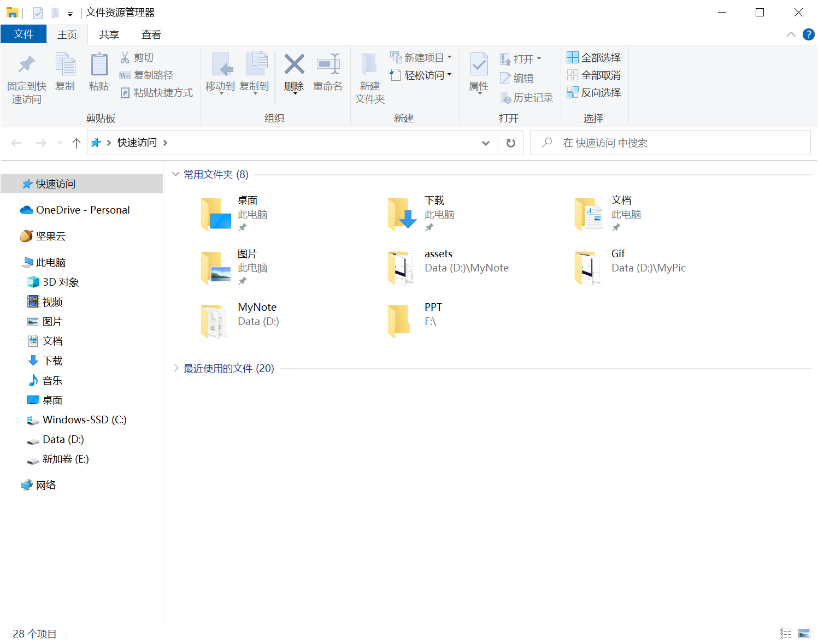Collapse the ribbon with the up chevron

[791, 34]
